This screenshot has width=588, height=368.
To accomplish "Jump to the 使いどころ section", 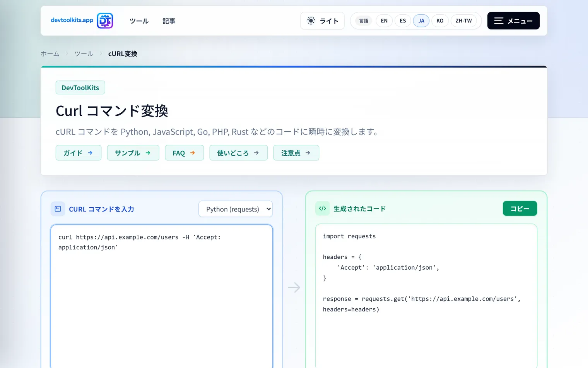I will 239,153.
